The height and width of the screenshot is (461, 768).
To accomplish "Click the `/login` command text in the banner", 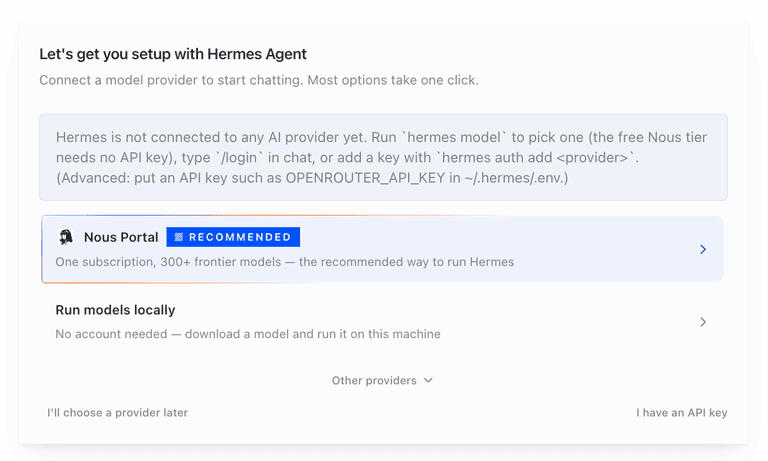I will pyautogui.click(x=237, y=158).
